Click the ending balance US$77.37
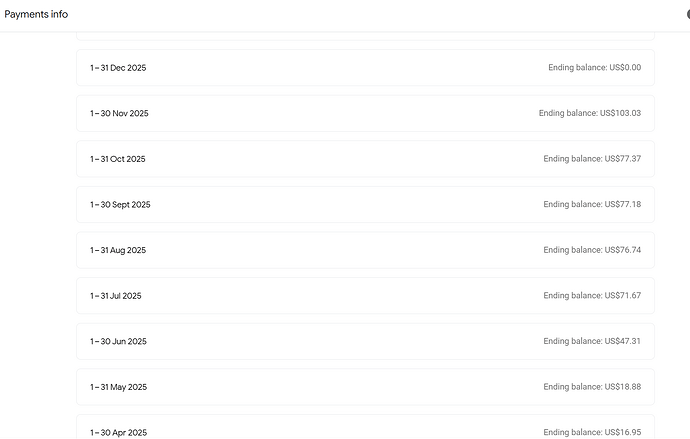 pyautogui.click(x=592, y=159)
